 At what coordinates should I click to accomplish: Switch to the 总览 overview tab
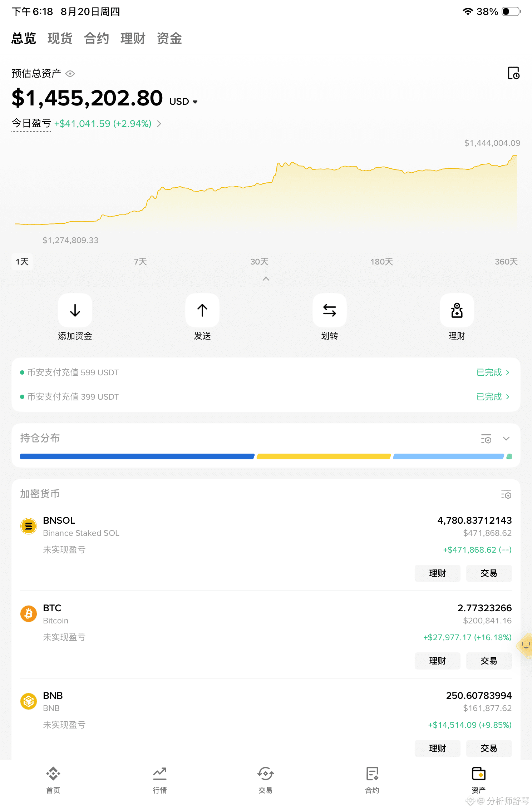[x=24, y=38]
